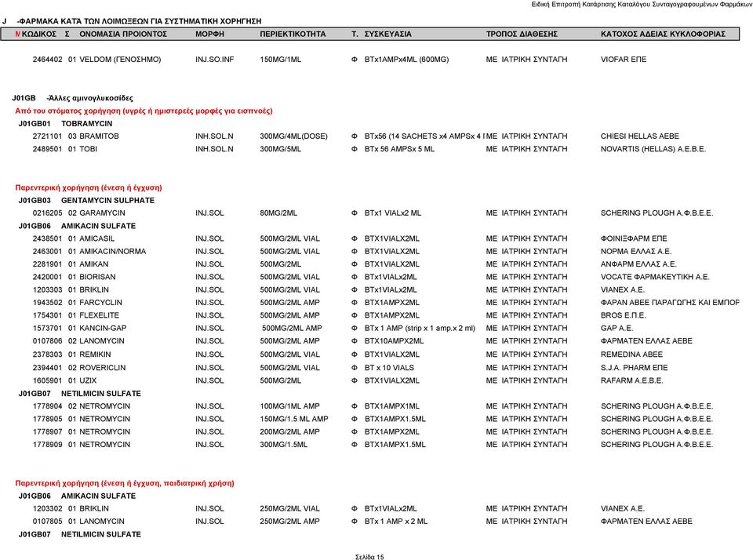Click holder VIOFAR ΕΠΕ
753x560 pixels.
624,60
